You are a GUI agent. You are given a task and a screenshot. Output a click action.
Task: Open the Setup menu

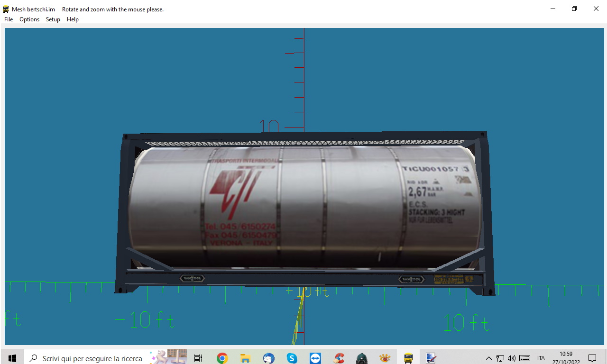(x=53, y=19)
